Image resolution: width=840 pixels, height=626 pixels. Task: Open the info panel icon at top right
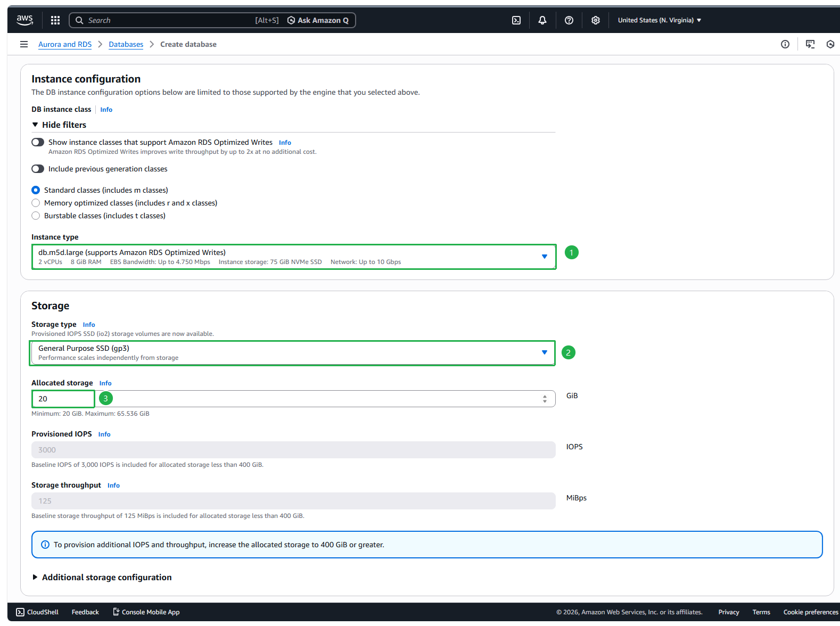[x=785, y=44]
